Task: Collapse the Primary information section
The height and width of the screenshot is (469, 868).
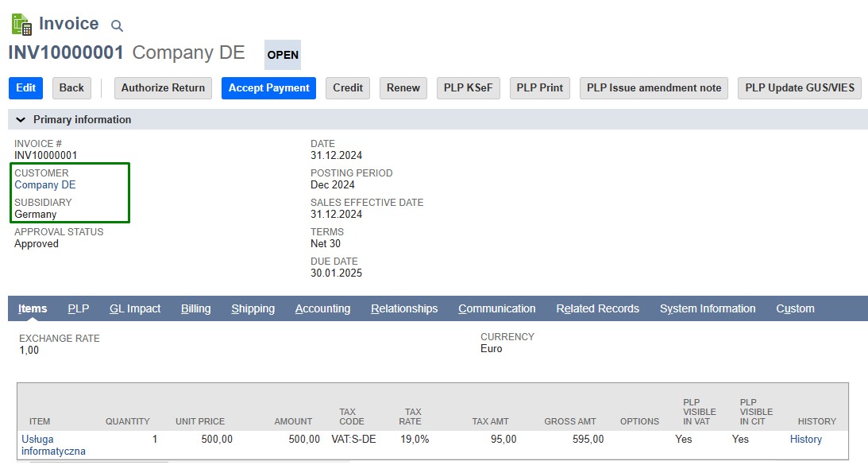Action: pos(21,119)
